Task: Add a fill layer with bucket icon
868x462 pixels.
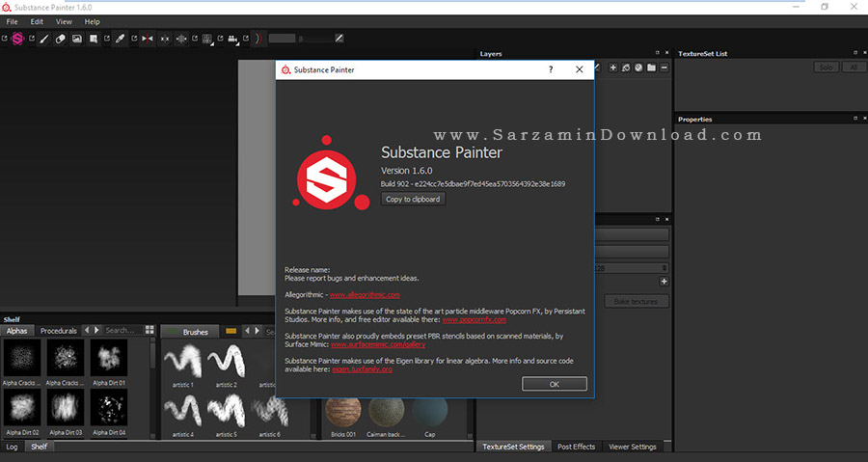Action: (x=626, y=68)
